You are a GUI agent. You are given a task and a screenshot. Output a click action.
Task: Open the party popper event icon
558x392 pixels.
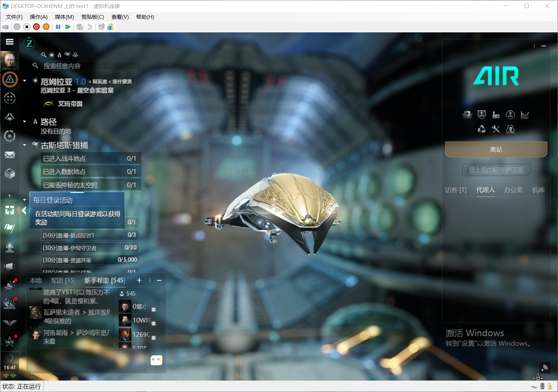10,285
